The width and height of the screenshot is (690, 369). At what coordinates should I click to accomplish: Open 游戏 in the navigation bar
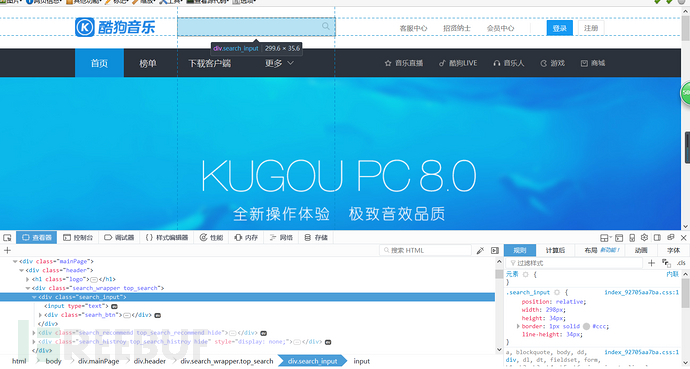coord(552,63)
